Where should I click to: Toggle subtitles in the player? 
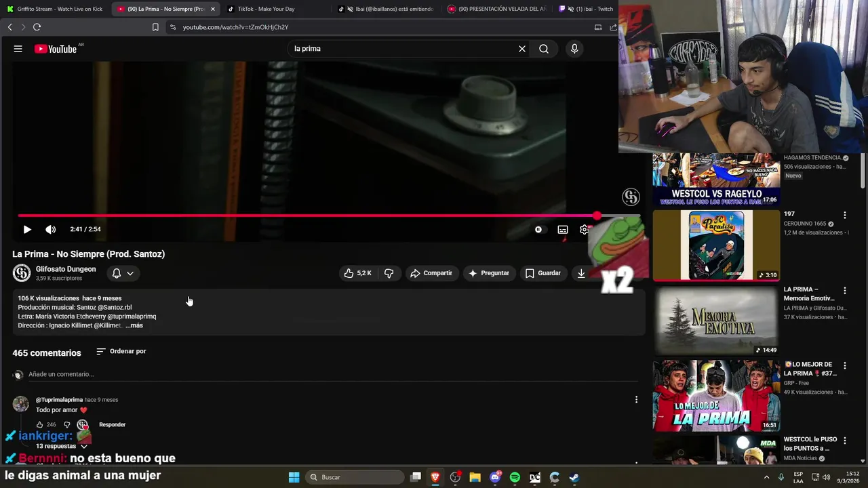coord(563,229)
